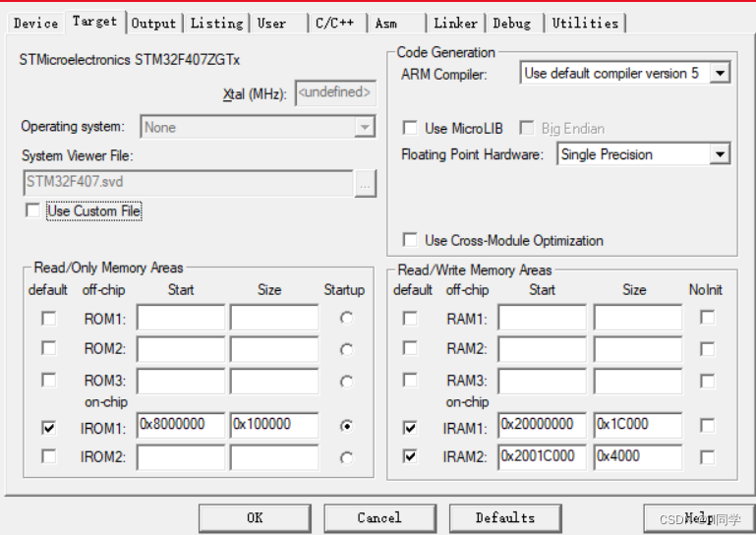The height and width of the screenshot is (535, 756).
Task: Click the Help button
Action: click(x=699, y=518)
